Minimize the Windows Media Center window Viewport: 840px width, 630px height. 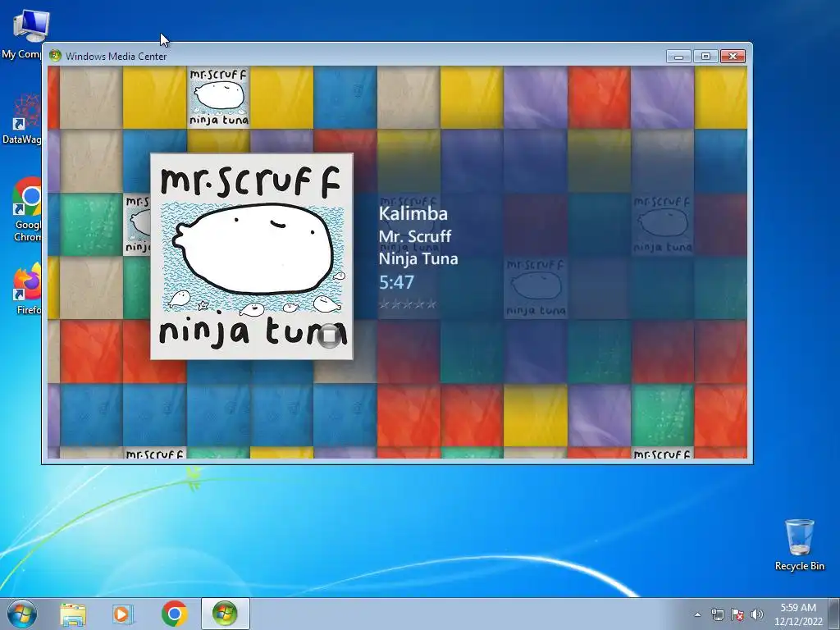click(x=678, y=57)
